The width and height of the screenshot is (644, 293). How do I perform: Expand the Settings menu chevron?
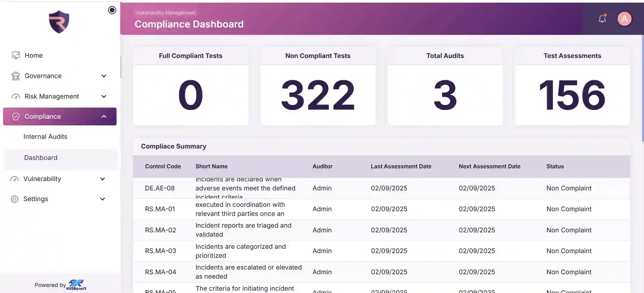coord(102,199)
